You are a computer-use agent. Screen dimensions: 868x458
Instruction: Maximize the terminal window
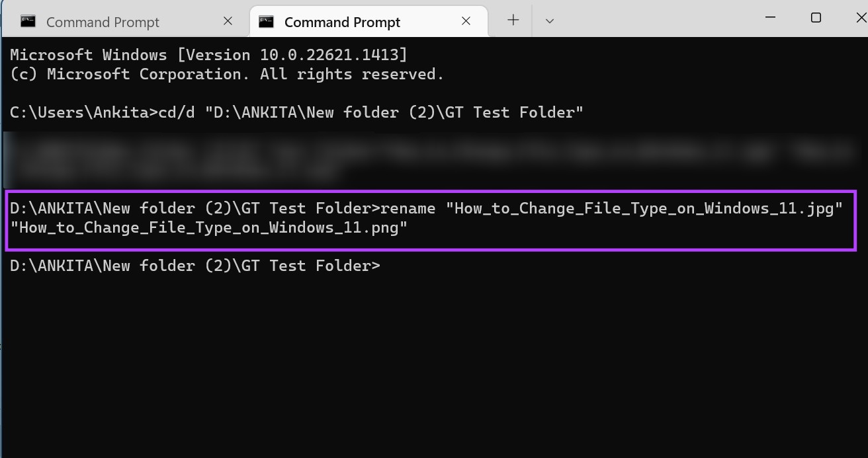coord(815,18)
